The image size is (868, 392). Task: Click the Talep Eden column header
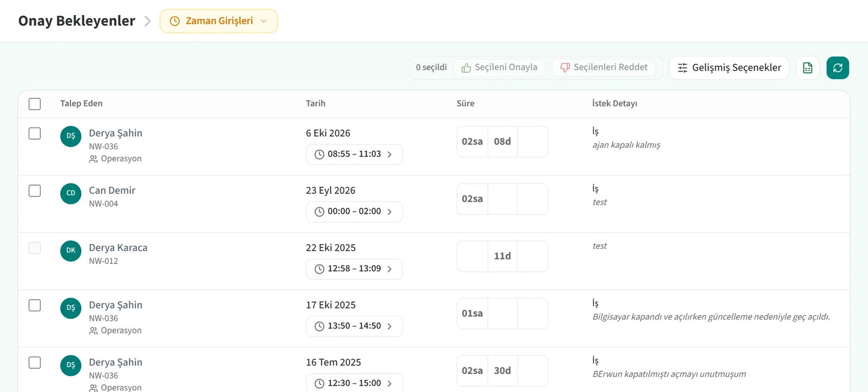click(x=81, y=104)
